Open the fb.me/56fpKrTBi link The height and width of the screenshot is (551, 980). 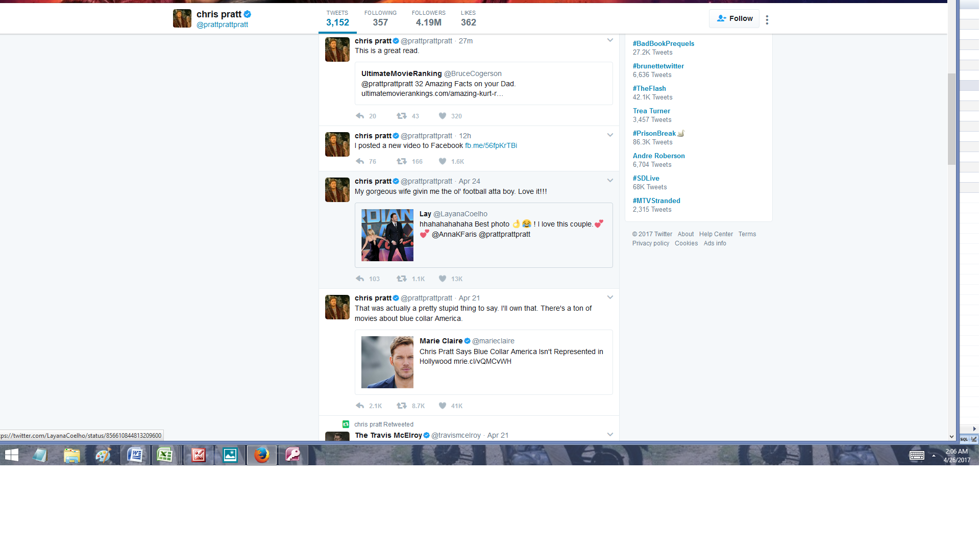[x=491, y=146]
